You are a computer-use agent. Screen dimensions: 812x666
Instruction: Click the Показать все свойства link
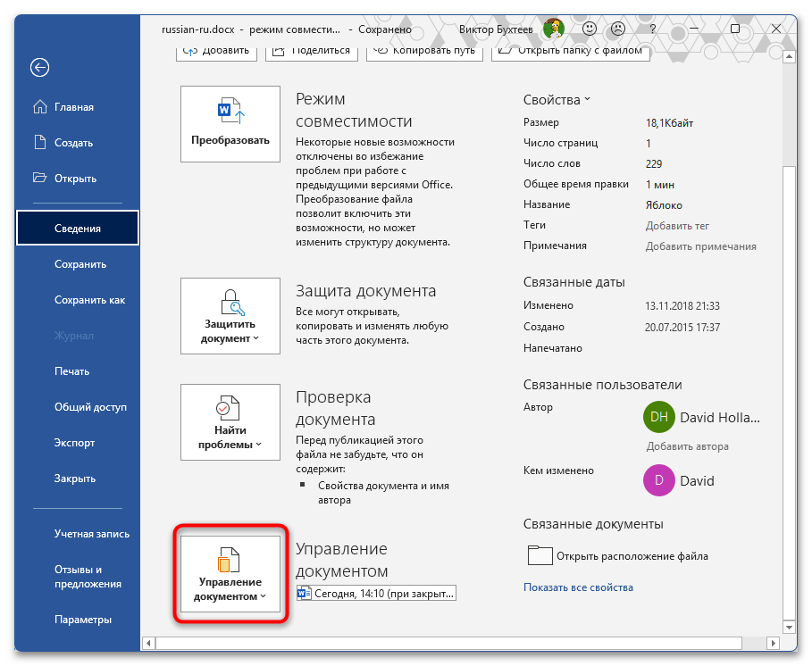tap(578, 587)
